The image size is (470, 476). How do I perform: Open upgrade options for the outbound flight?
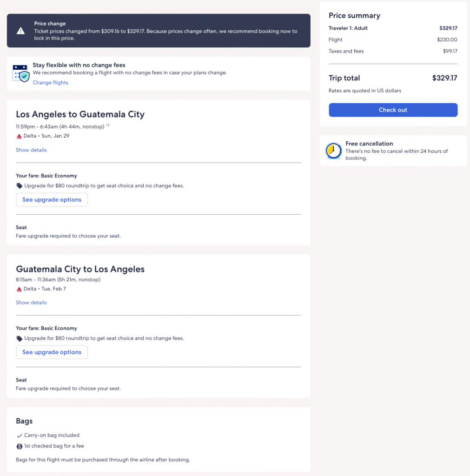coord(52,200)
